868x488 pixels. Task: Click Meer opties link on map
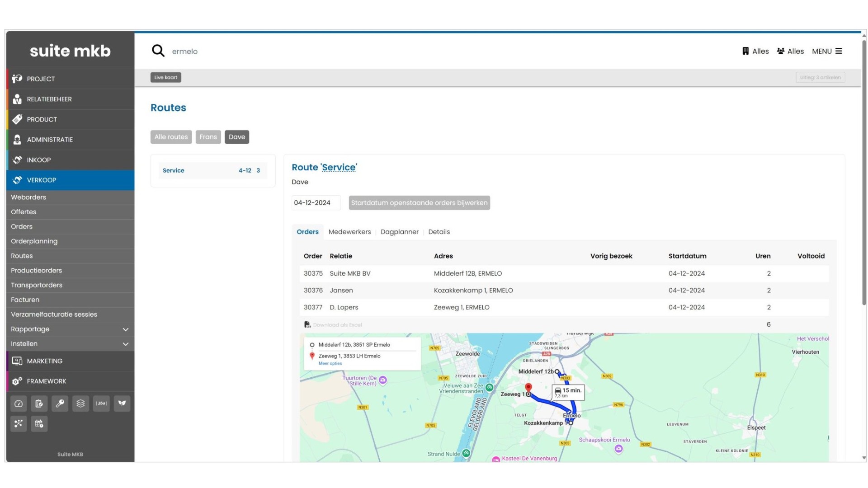330,363
